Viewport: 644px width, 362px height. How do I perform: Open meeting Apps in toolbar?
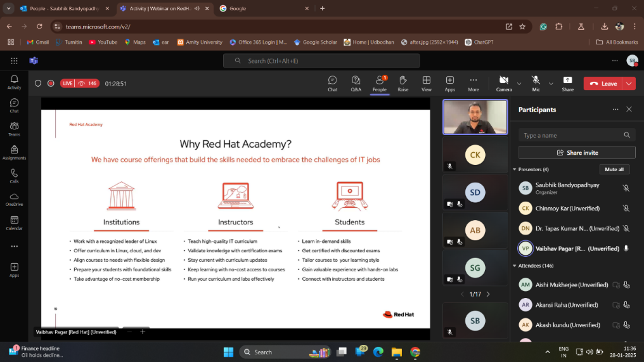450,84
